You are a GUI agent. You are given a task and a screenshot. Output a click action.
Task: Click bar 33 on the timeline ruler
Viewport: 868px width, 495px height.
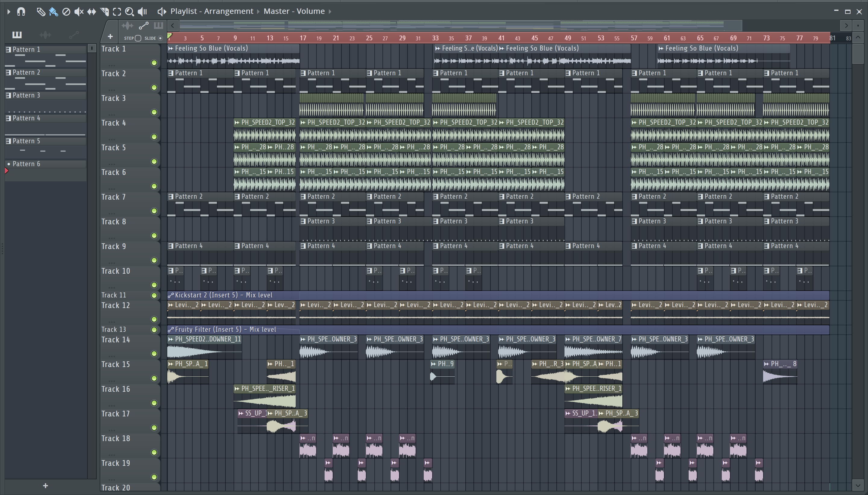[435, 38]
